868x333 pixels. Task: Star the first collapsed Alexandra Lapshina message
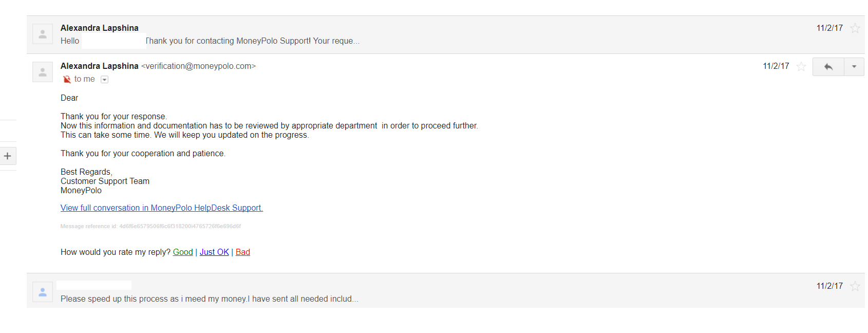[x=855, y=28]
